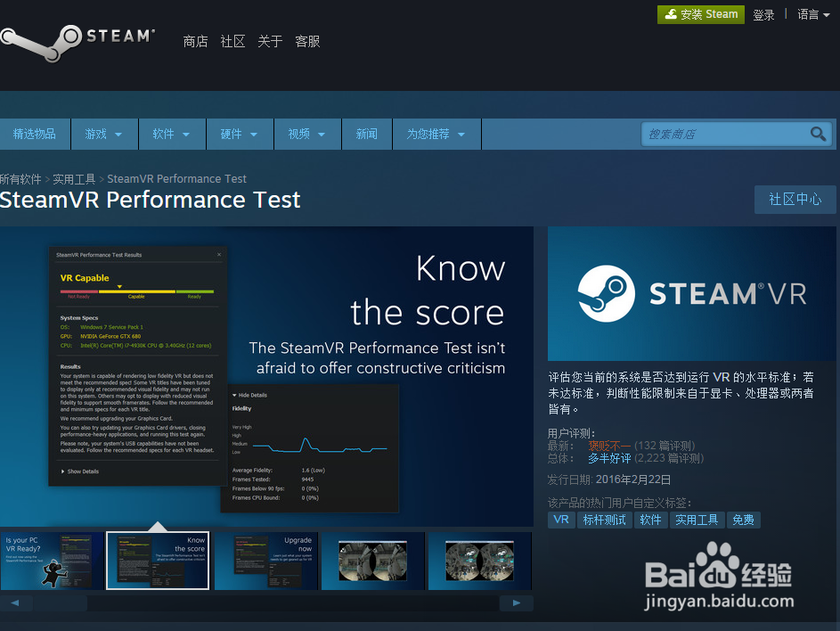Viewport: 840px width, 631px height.
Task: Select the 'Upgrade now' thumbnail
Action: coord(265,561)
